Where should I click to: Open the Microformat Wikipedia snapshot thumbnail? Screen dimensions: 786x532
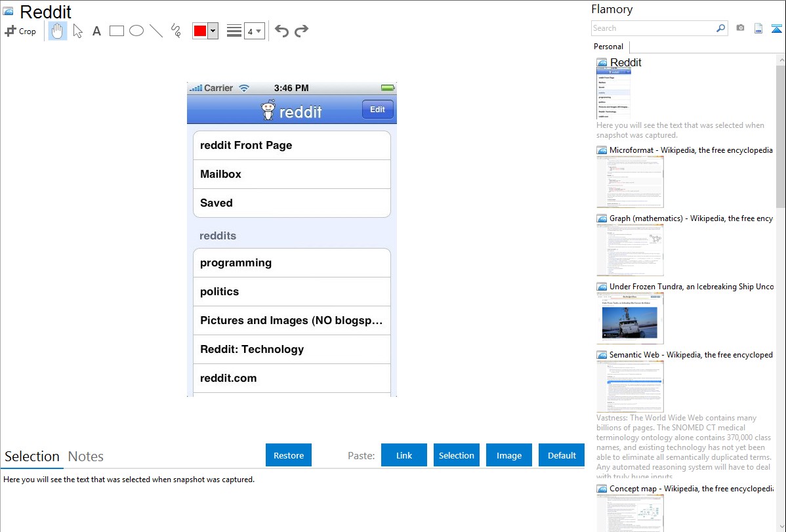click(x=630, y=182)
